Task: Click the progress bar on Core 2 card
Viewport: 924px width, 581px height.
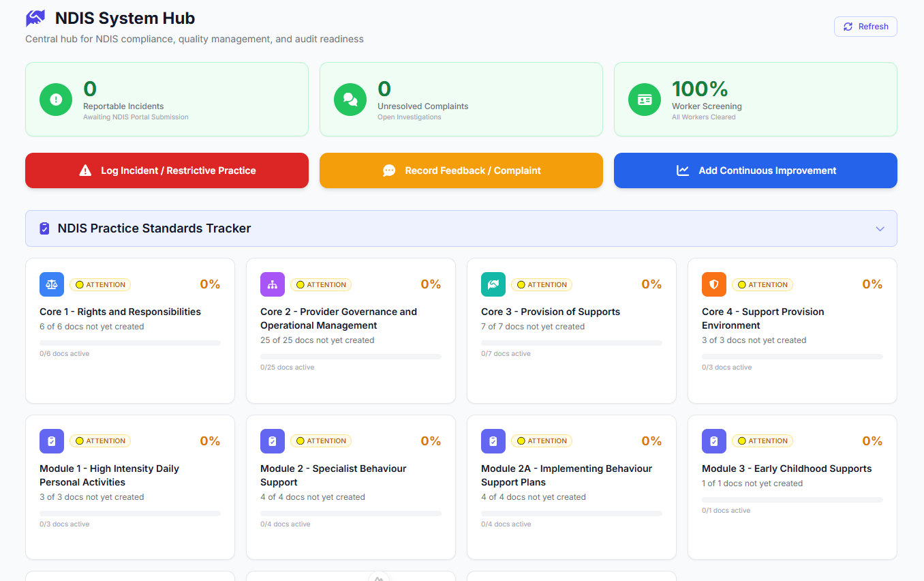Action: pyautogui.click(x=350, y=355)
